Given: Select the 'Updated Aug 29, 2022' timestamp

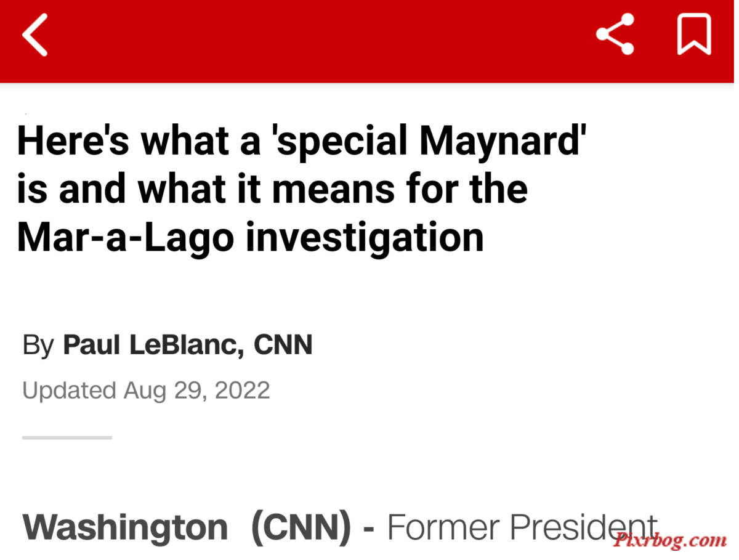Looking at the screenshot, I should [146, 391].
